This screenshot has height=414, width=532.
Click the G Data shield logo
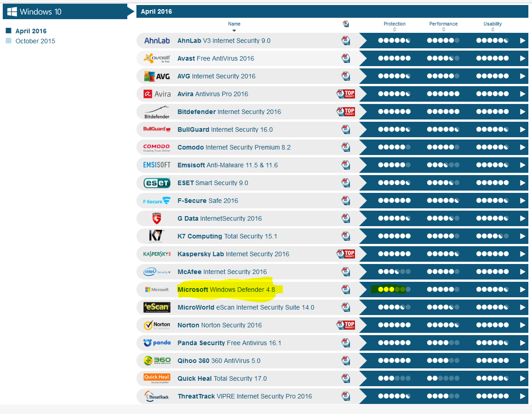tap(156, 218)
